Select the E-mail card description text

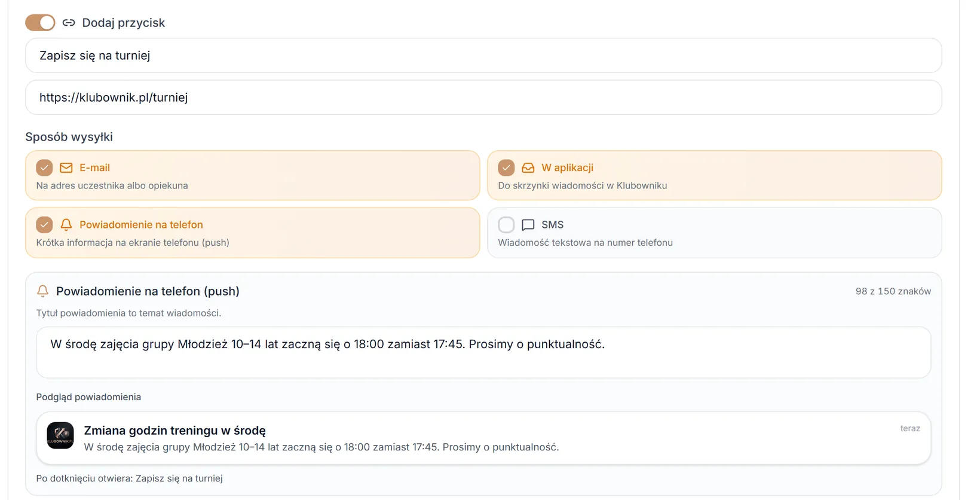(112, 185)
